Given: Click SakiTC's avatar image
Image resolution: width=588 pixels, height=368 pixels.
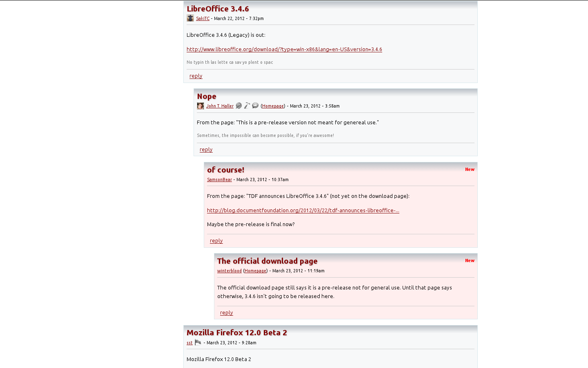Looking at the screenshot, I should pyautogui.click(x=190, y=18).
